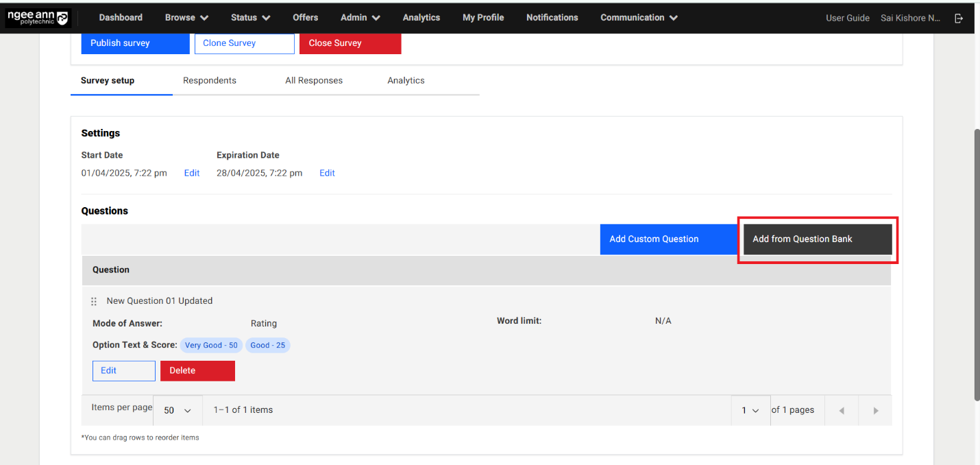
Task: Go to previous page arrow in pagination
Action: coord(841,410)
